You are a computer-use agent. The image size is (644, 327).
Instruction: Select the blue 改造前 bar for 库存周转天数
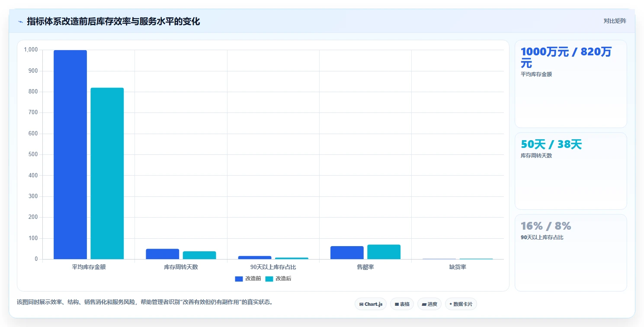pyautogui.click(x=162, y=254)
